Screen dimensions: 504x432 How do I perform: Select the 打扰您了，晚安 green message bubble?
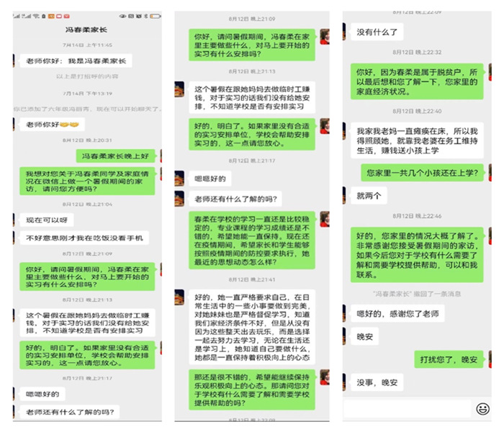[449, 359]
